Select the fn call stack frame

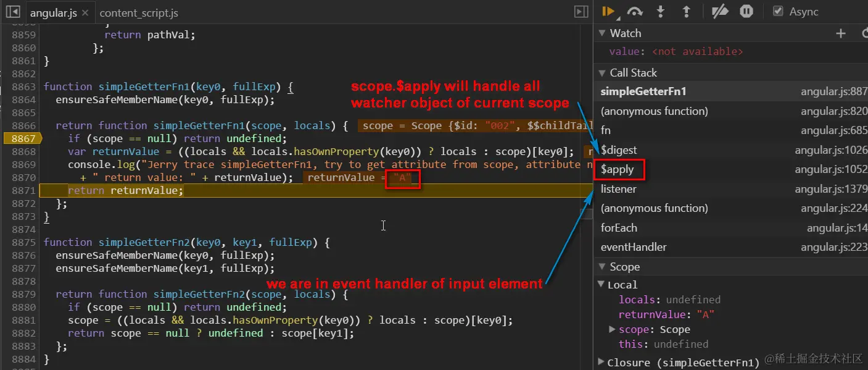click(730, 130)
